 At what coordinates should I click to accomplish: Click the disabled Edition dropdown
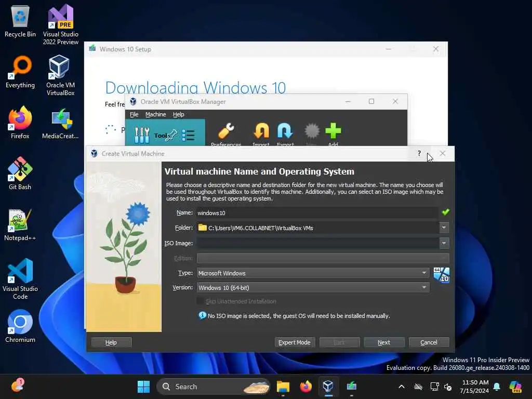tap(323, 258)
